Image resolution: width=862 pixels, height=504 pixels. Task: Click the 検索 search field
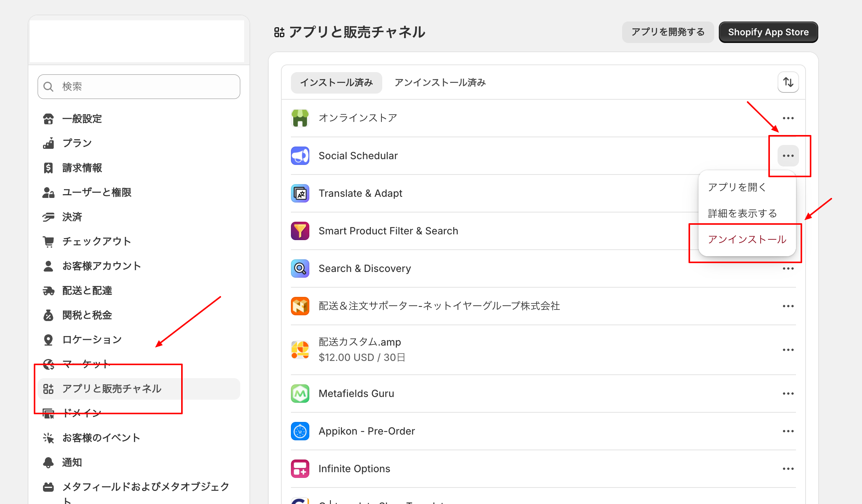click(139, 87)
